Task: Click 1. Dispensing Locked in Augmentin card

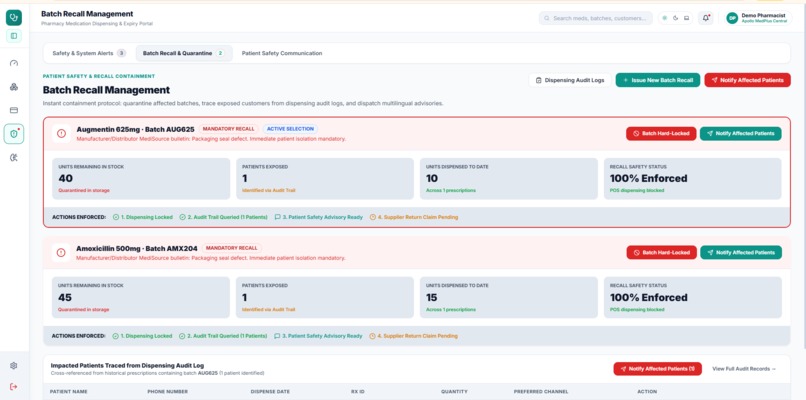Action: [x=143, y=217]
